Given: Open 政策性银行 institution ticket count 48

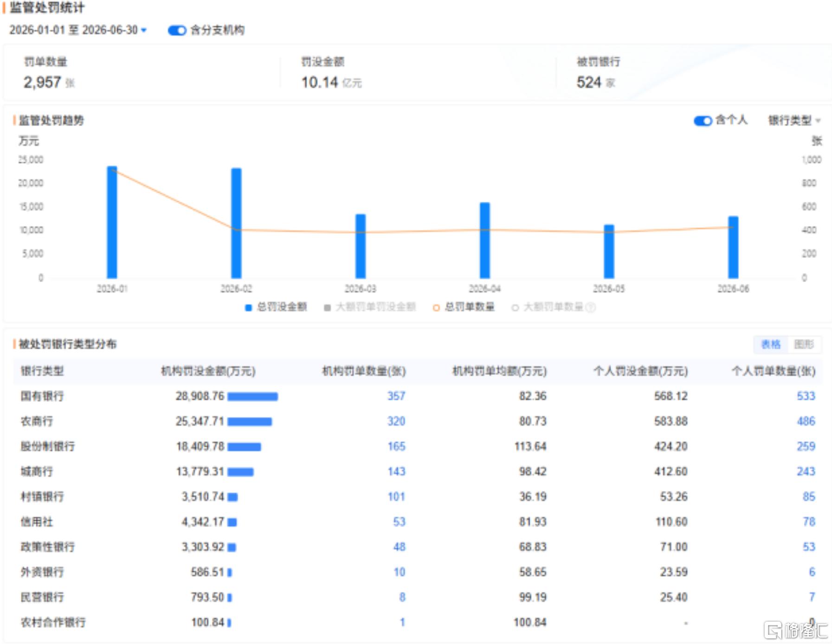Looking at the screenshot, I should 399,547.
